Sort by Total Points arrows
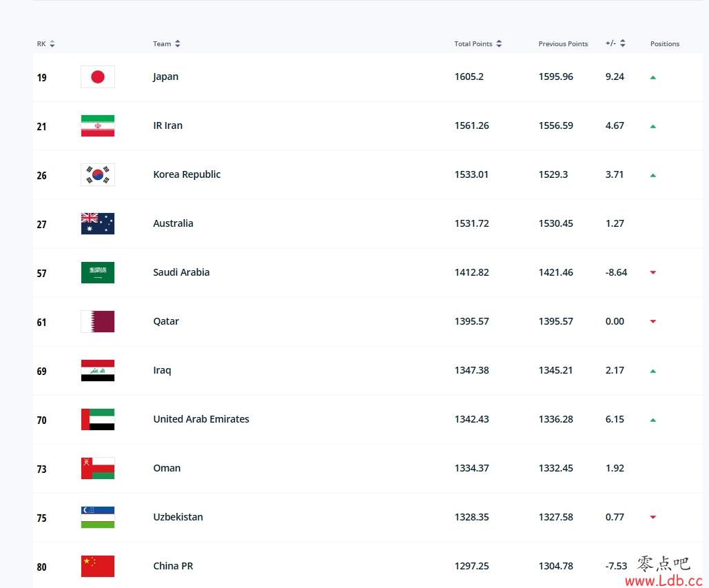The height and width of the screenshot is (588, 709). pos(499,43)
